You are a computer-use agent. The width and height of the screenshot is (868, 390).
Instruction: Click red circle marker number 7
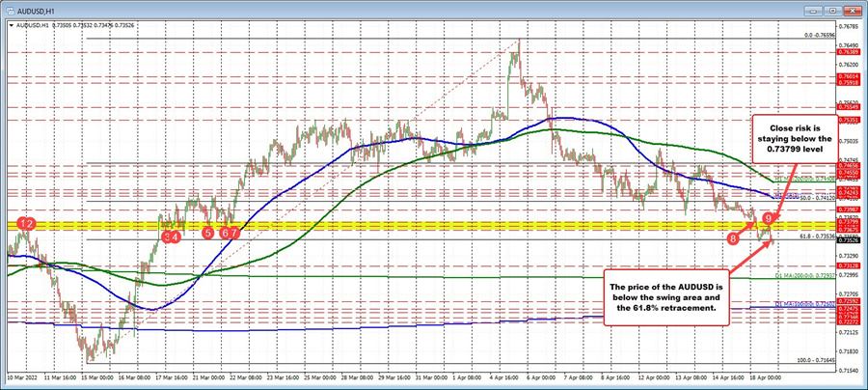(x=234, y=233)
